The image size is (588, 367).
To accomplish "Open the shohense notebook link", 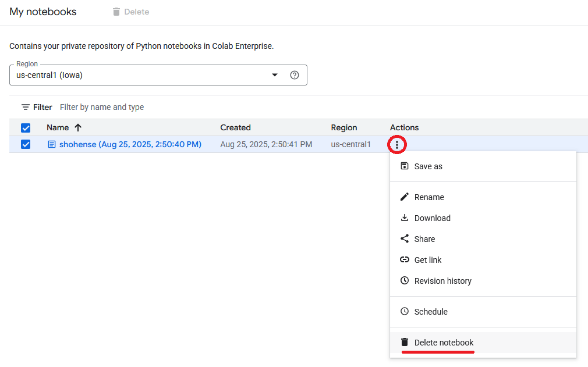I will [130, 144].
